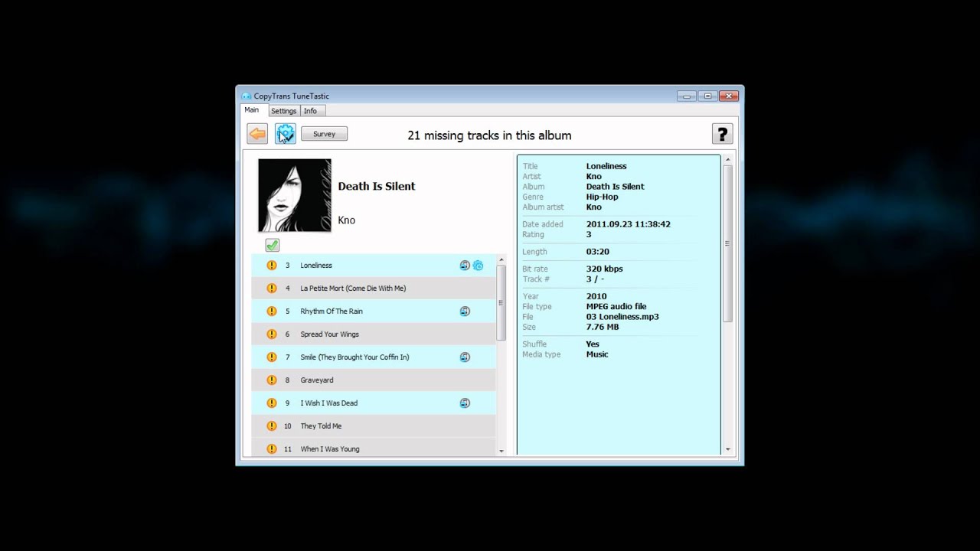Open the Settings tab

283,111
